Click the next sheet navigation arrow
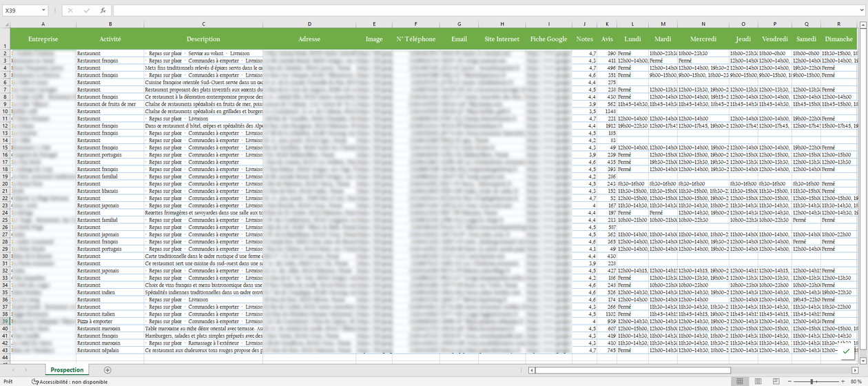 click(26, 370)
